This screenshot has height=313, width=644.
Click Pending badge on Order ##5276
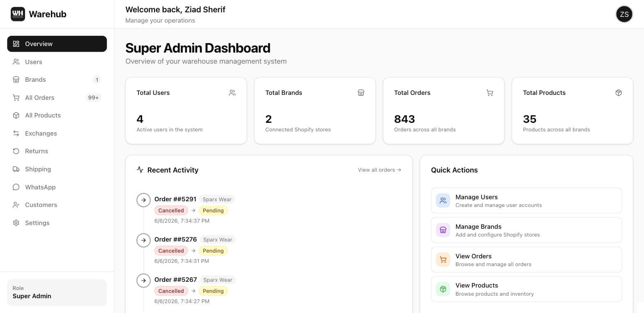coord(213,251)
